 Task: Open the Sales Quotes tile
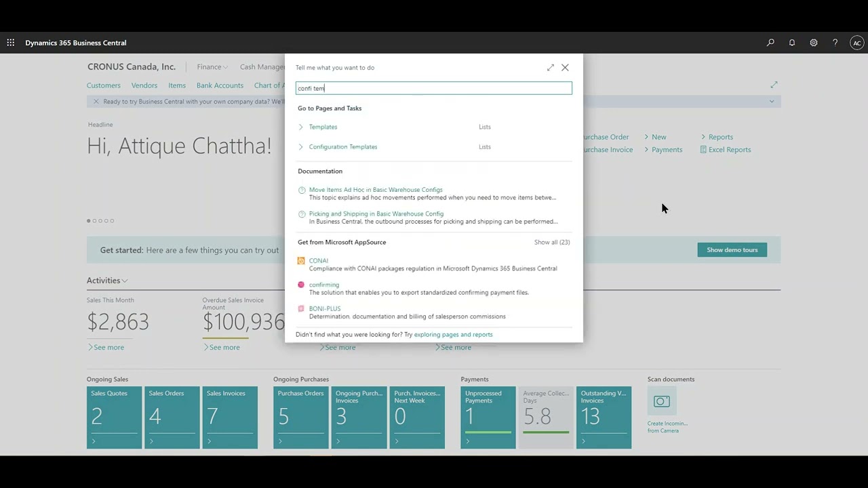point(115,418)
